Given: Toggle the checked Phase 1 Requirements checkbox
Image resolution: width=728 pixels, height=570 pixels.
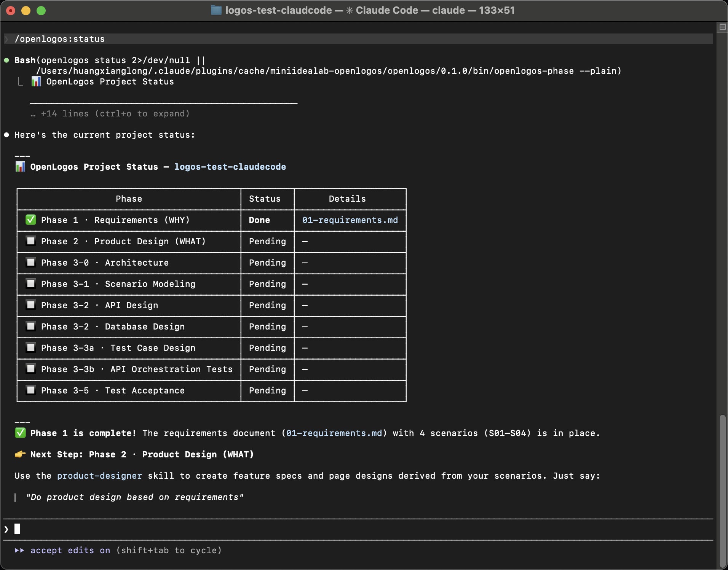Looking at the screenshot, I should point(31,220).
